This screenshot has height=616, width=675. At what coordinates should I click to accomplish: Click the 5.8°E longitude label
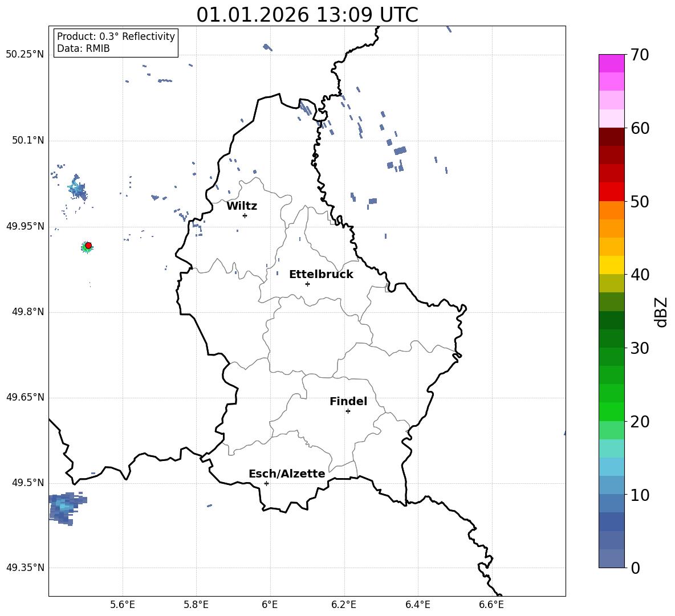196,605
